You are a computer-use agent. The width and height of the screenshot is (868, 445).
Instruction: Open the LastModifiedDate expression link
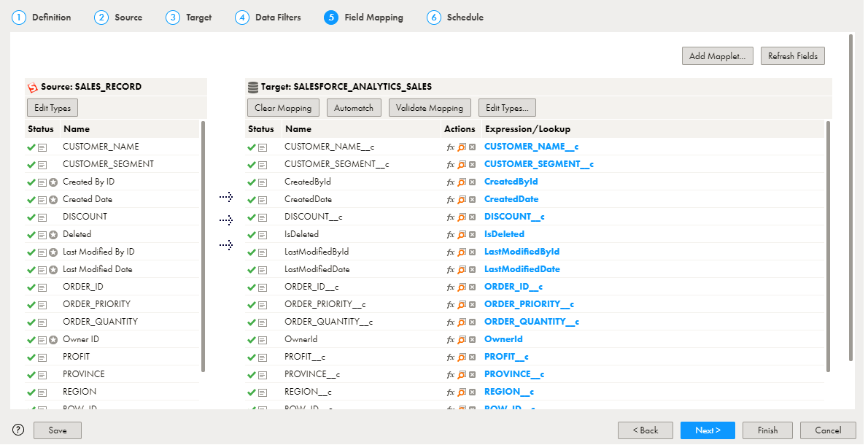(522, 269)
